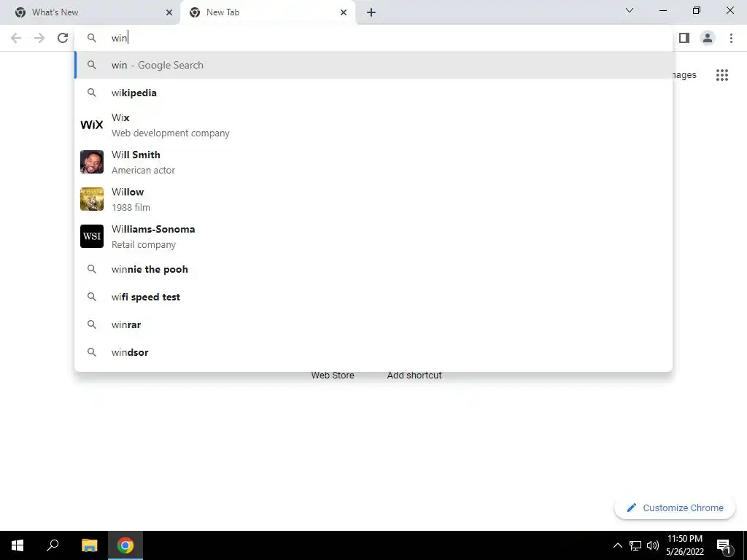Screen dimensions: 747x560
Task: Click the Will Smith photo thumbnail
Action: (x=92, y=162)
